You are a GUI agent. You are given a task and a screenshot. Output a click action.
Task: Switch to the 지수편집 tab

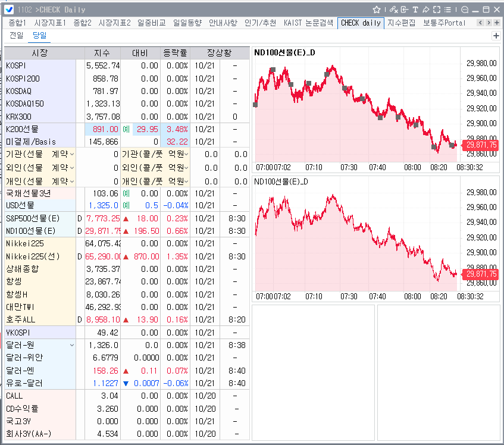[401, 23]
